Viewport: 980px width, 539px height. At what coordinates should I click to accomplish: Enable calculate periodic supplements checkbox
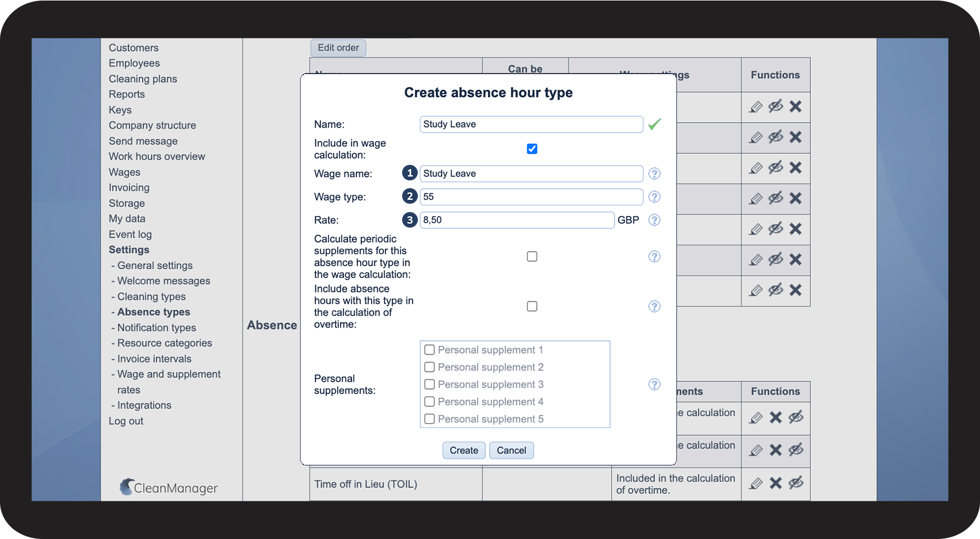(532, 256)
